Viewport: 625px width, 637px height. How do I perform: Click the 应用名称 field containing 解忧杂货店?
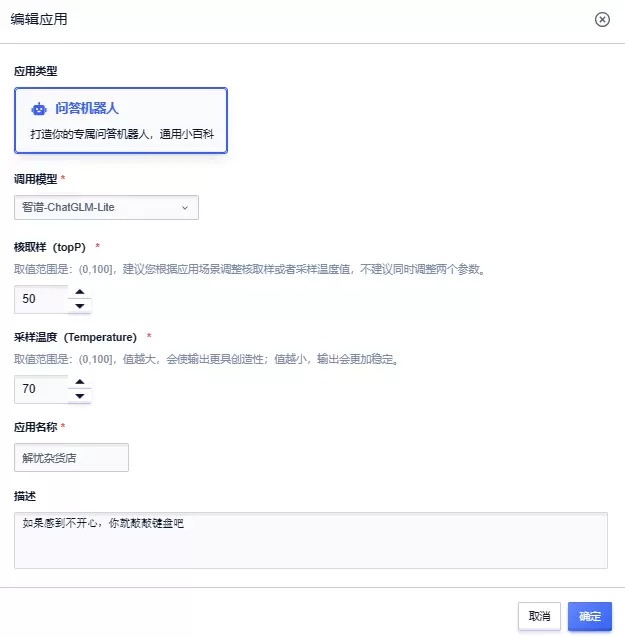[x=72, y=457]
